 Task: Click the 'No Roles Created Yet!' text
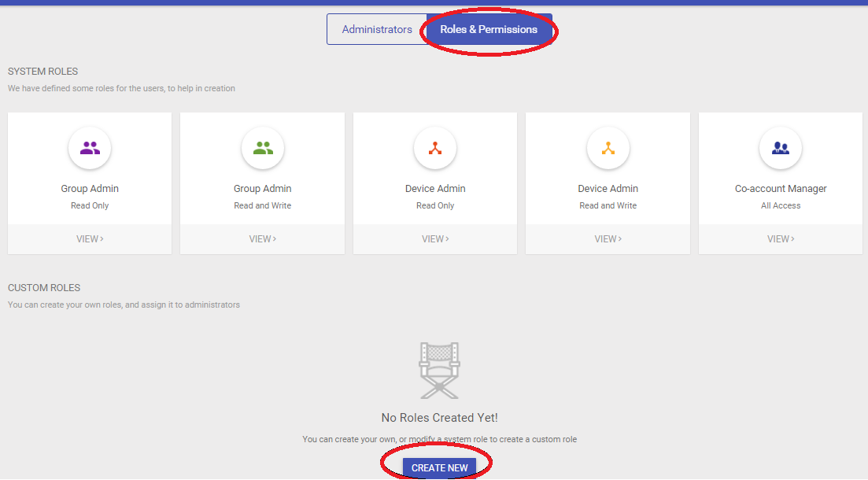click(440, 417)
